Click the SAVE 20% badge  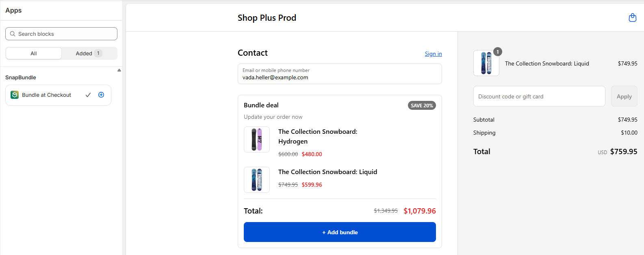click(x=421, y=105)
